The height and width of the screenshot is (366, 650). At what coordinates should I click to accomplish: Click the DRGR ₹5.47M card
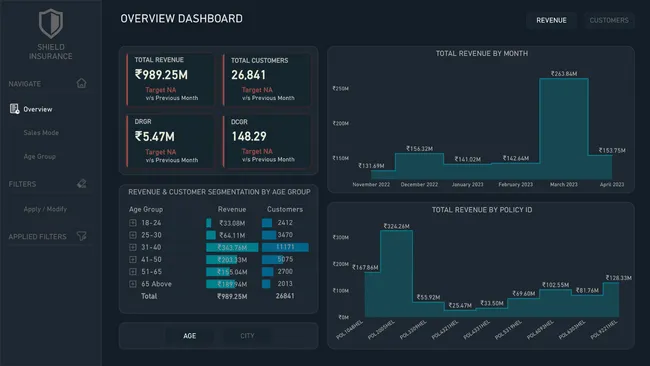coord(170,141)
